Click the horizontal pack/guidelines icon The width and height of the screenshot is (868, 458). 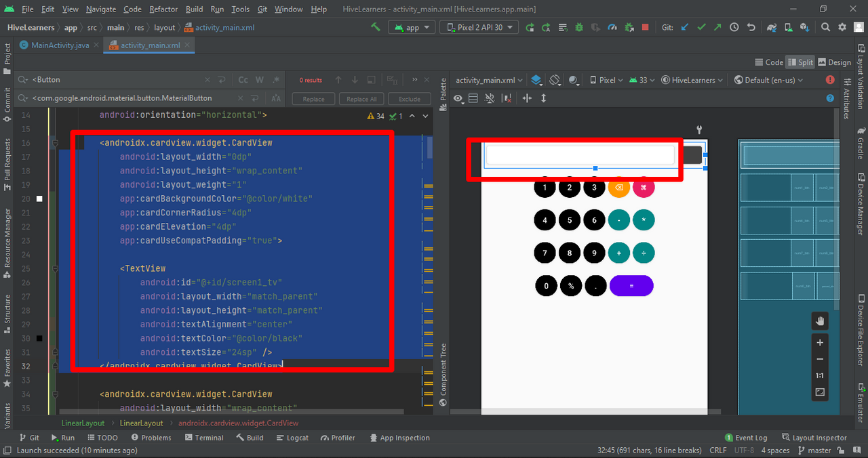(527, 98)
